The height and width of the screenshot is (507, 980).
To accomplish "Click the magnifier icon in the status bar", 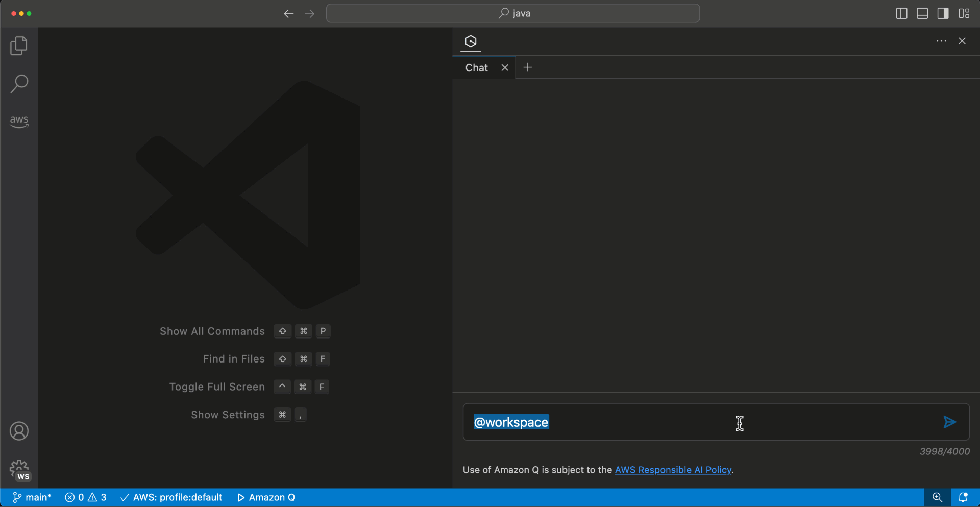I will click(x=937, y=497).
